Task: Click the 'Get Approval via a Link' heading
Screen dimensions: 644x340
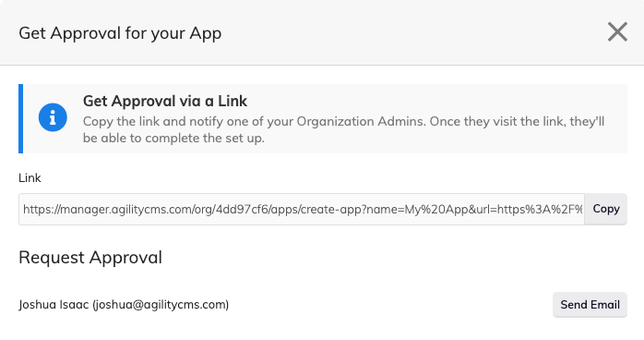Action: (x=165, y=101)
